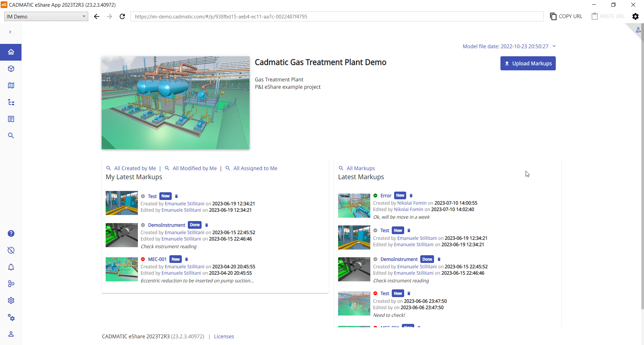The width and height of the screenshot is (644, 345).
Task: Open the Home view in the sidebar
Action: [11, 52]
